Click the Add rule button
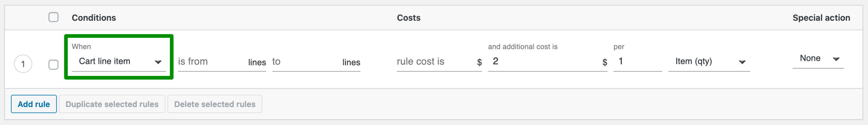 [x=34, y=104]
